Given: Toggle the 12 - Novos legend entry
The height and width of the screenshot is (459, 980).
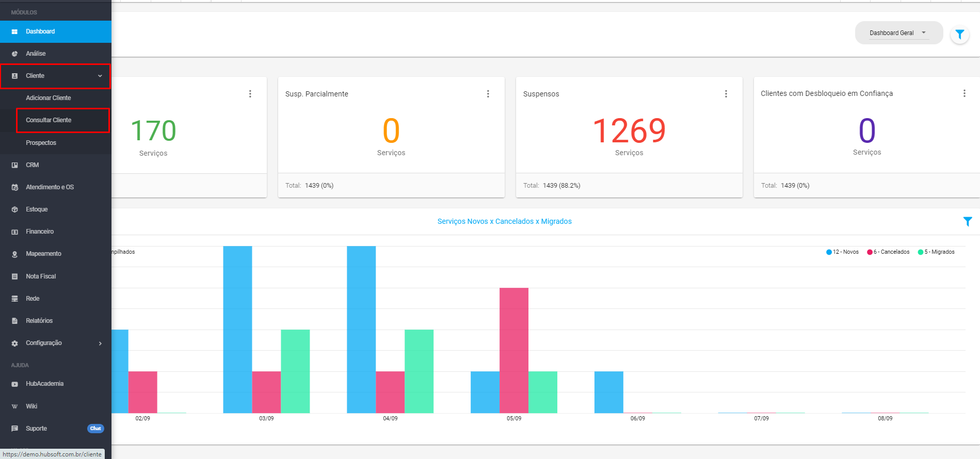Looking at the screenshot, I should point(842,252).
